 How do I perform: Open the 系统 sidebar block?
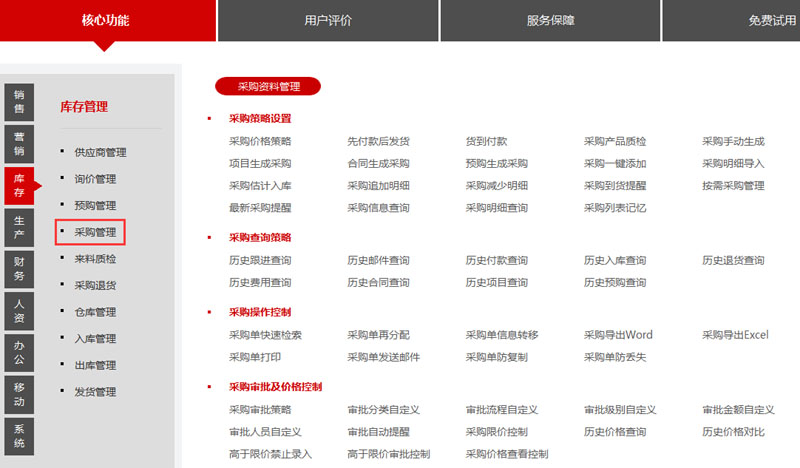(x=19, y=435)
